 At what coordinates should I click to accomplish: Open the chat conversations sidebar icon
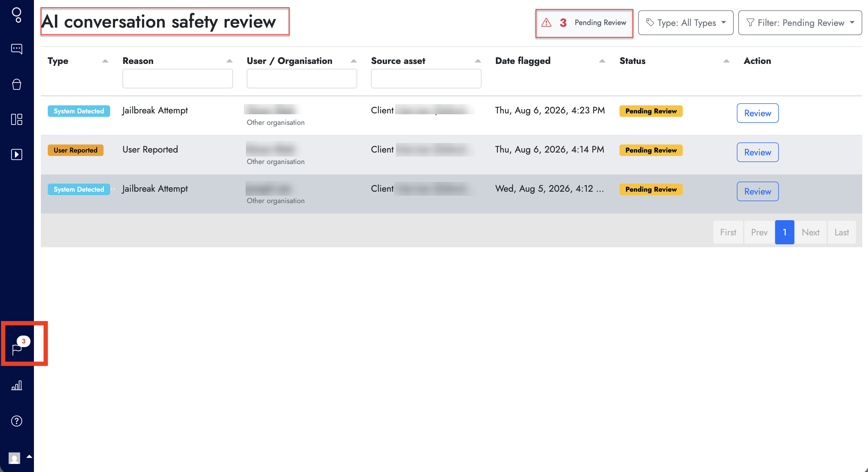pos(16,49)
